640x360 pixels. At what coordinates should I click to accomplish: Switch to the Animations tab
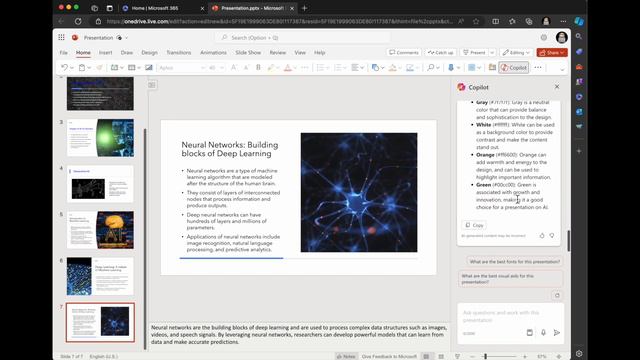click(x=213, y=53)
